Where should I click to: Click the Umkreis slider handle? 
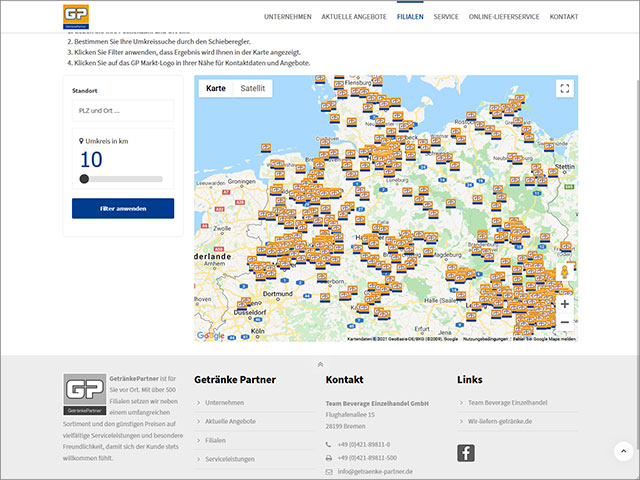[84, 179]
